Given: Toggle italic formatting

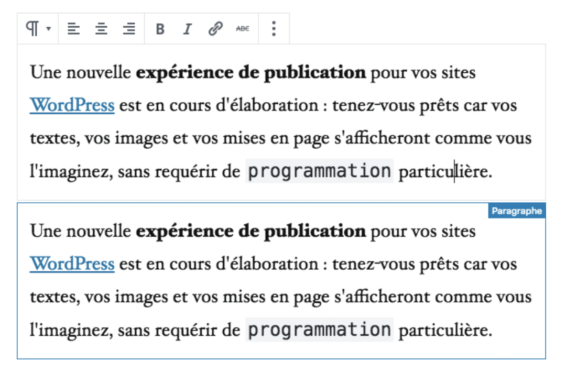Looking at the screenshot, I should coord(187,29).
